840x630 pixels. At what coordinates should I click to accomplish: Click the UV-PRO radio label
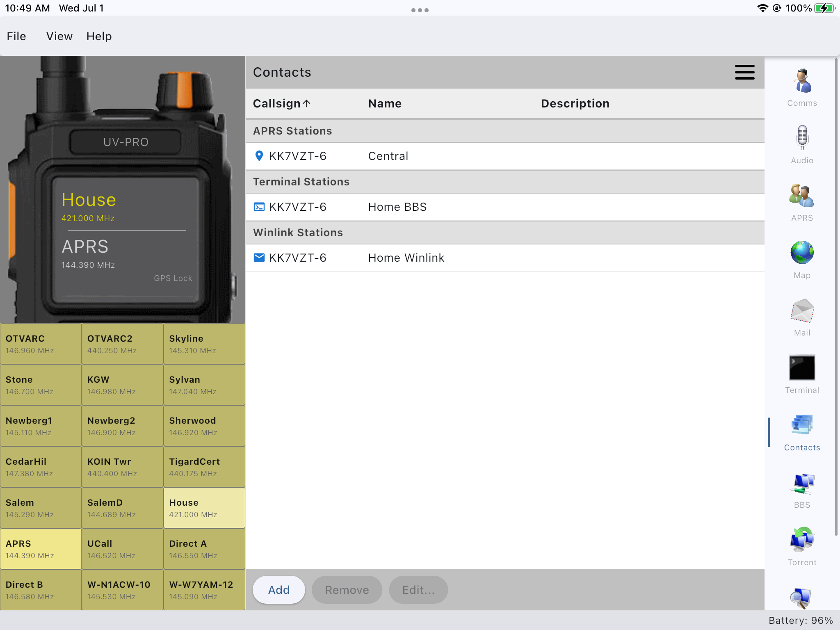click(126, 142)
